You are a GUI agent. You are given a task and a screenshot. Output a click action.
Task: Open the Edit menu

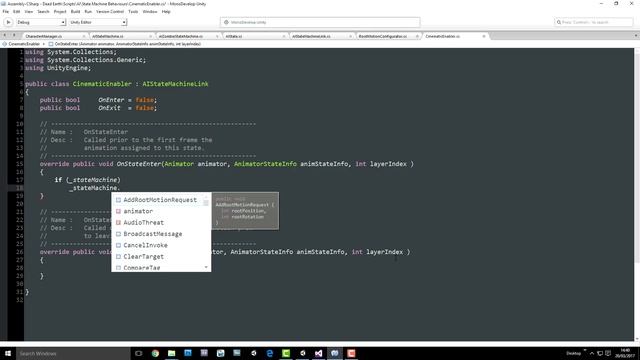17,11
